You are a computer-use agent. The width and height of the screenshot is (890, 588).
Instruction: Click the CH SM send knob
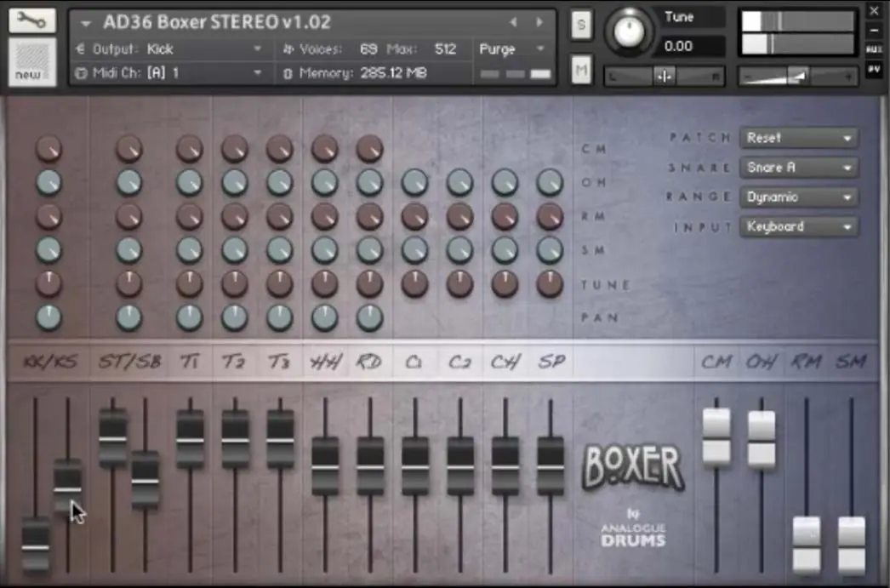click(x=505, y=250)
